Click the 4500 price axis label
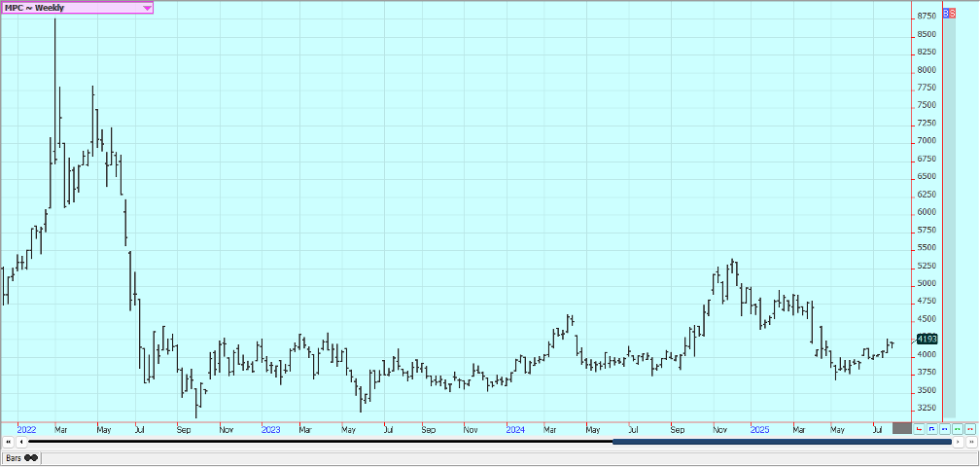 point(927,319)
